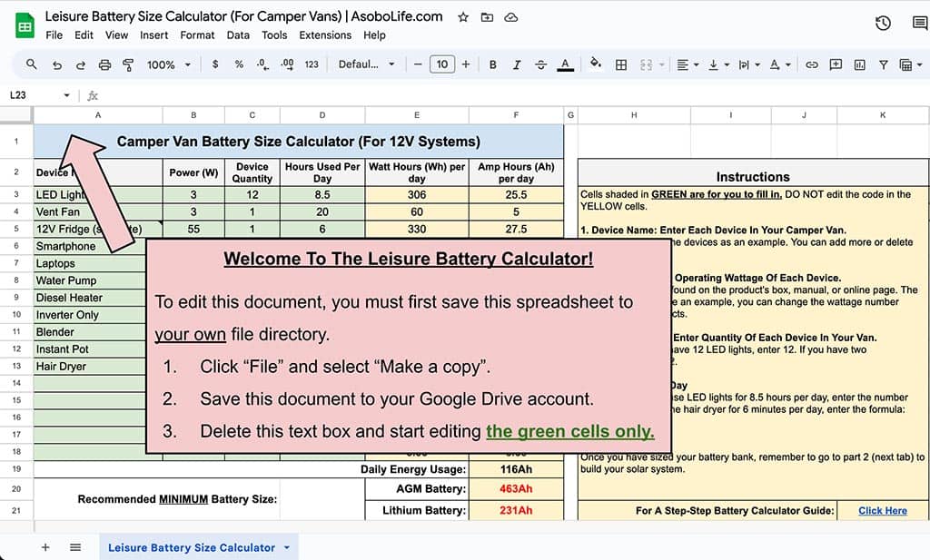Viewport: 930px width, 560px height.
Task: Toggle bold formatting
Action: point(493,64)
